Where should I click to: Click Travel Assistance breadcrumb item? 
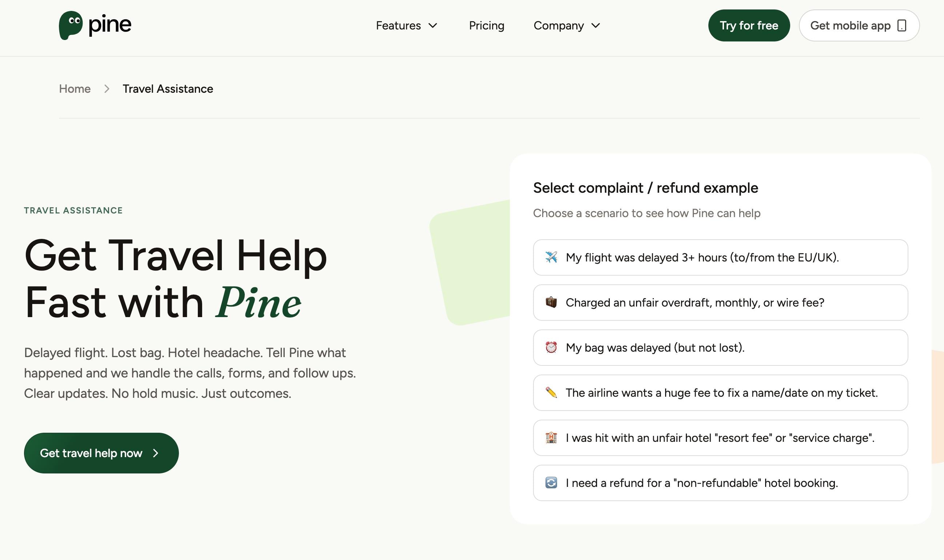168,89
